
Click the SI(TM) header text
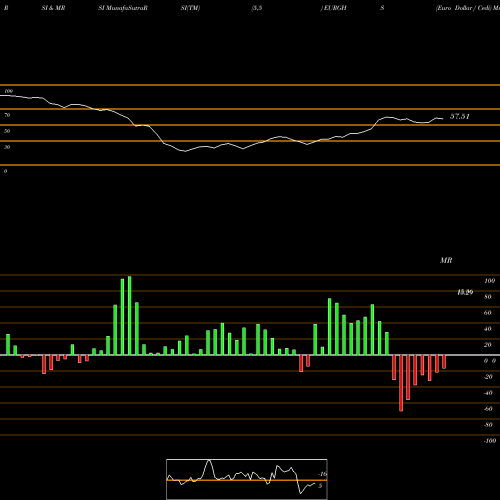coord(190,8)
